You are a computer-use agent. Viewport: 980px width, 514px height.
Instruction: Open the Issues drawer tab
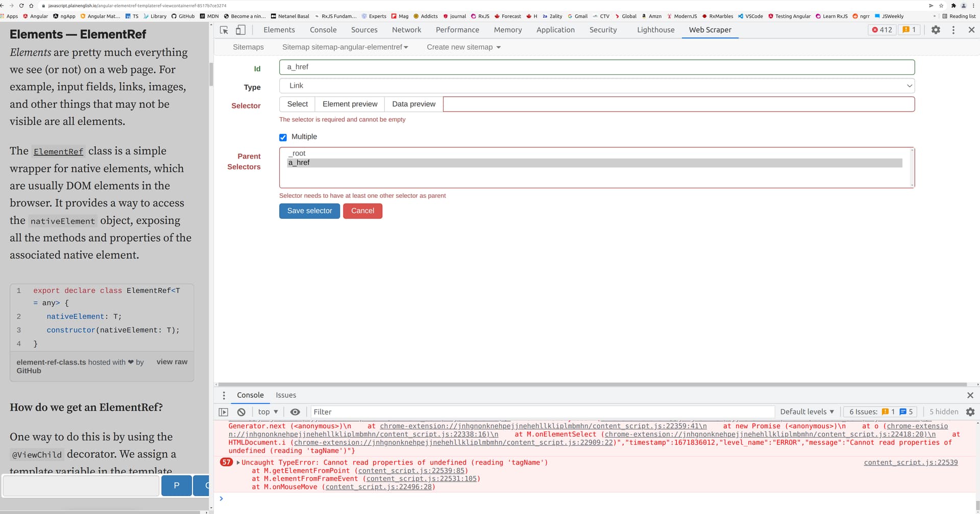pos(286,395)
